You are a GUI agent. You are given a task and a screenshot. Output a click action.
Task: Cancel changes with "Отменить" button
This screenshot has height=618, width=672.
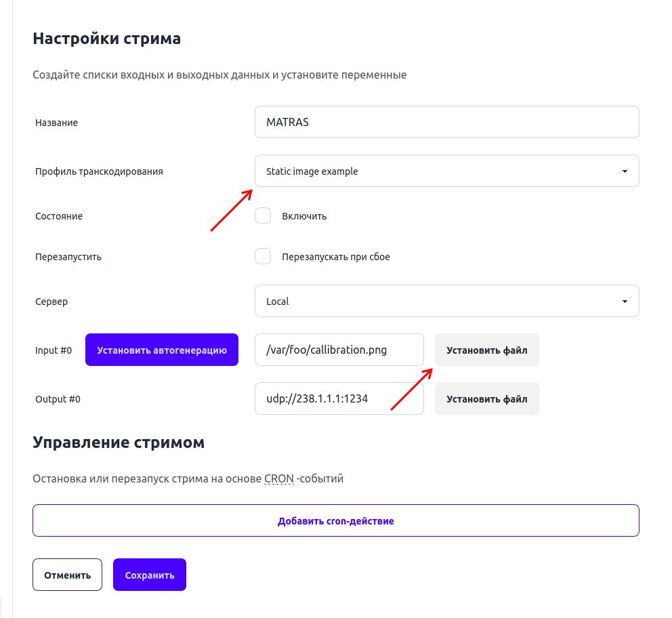[67, 574]
